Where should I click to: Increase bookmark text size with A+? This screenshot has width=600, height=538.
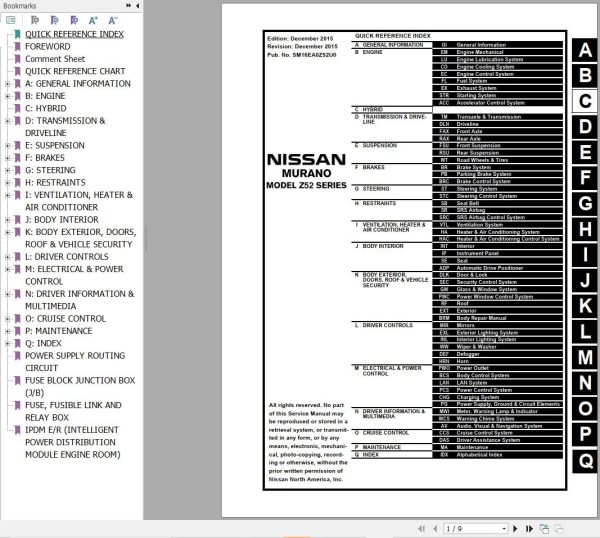tap(93, 20)
